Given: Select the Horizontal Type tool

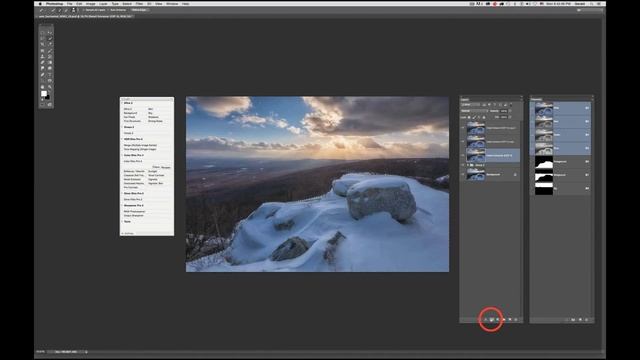Looking at the screenshot, I should coord(50,75).
